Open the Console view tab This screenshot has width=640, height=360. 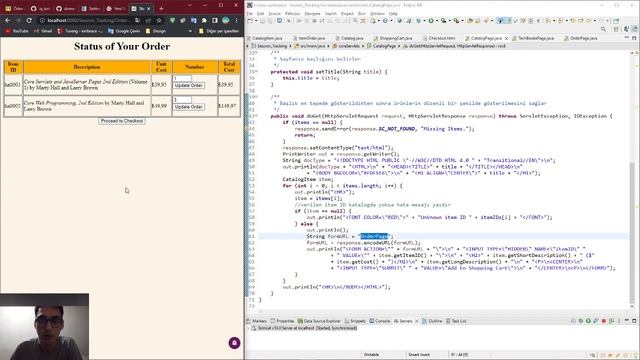coord(380,321)
